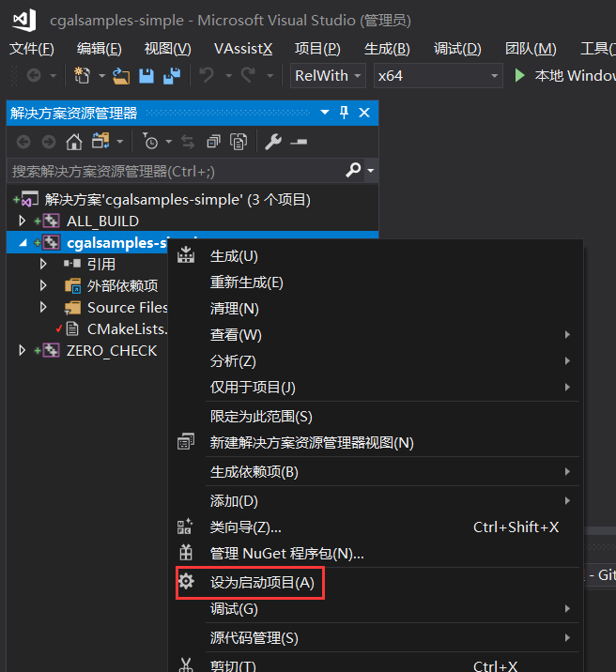Click Back arrow in Solution Explorer toolbar
The image size is (616, 672).
tap(23, 142)
